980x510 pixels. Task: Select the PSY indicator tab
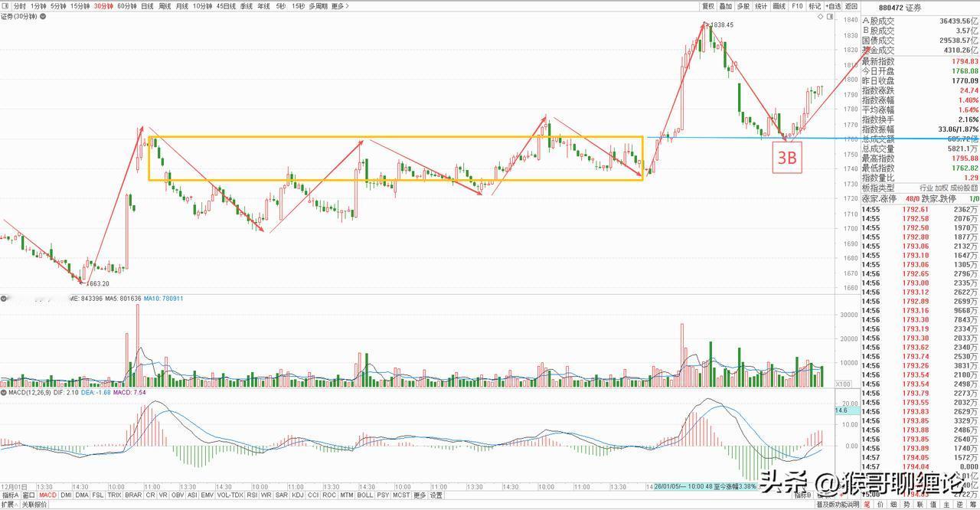pos(383,495)
